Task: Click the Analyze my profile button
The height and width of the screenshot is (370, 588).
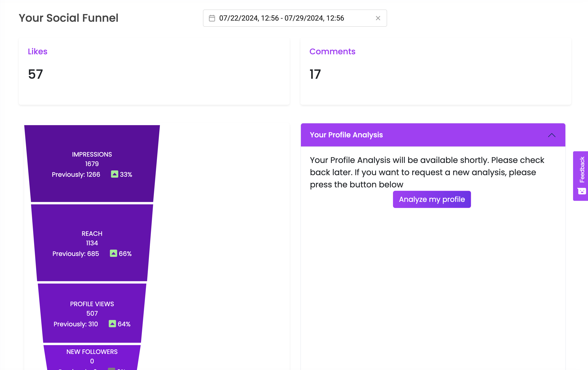Action: click(432, 199)
